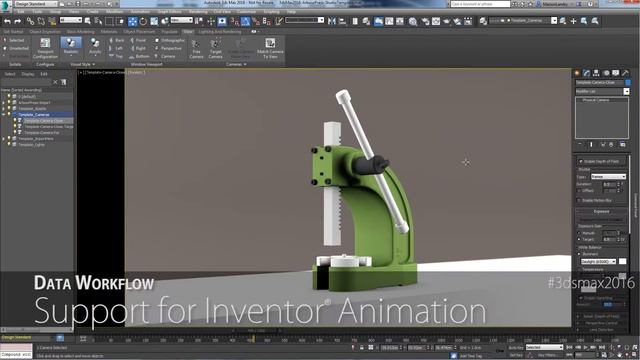640x360 pixels.
Task: Open the shutter Type dropdown
Action: pyautogui.click(x=608, y=177)
